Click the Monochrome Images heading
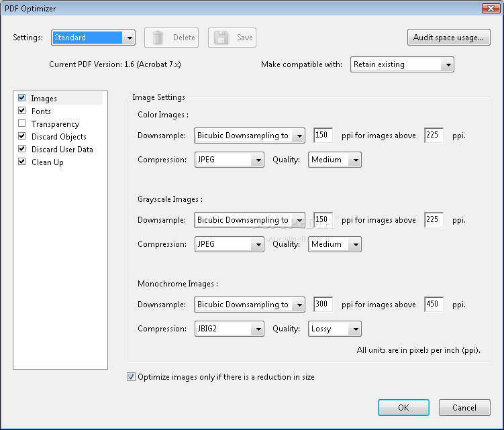504x430 pixels. 178,284
